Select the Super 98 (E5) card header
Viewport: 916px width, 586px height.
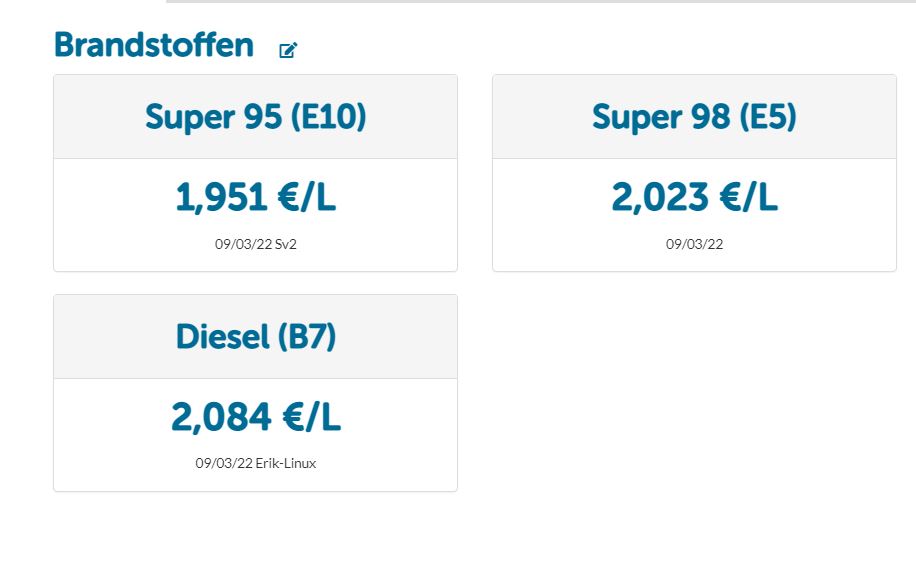click(x=694, y=117)
